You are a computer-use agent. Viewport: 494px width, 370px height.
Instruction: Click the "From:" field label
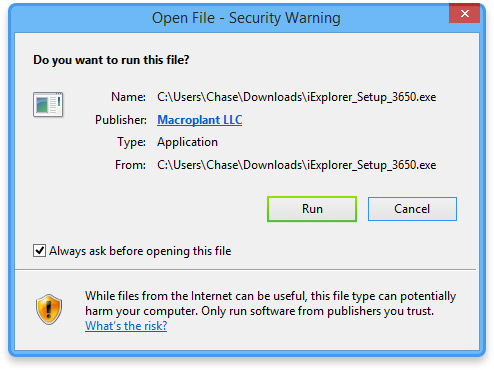click(130, 165)
